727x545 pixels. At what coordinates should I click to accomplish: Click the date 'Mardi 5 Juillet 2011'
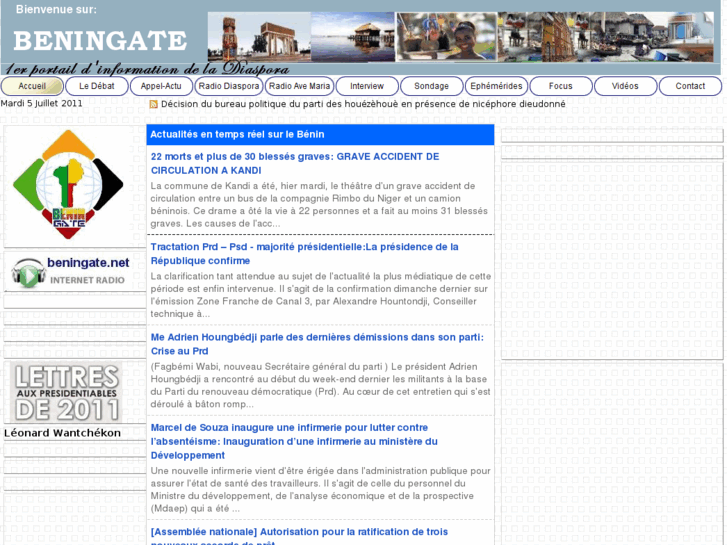(41, 103)
